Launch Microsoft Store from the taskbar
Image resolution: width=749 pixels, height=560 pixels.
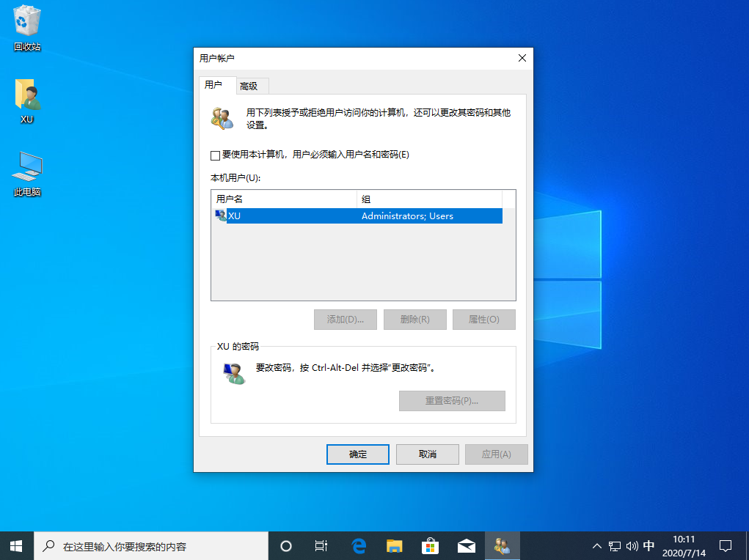(430, 545)
